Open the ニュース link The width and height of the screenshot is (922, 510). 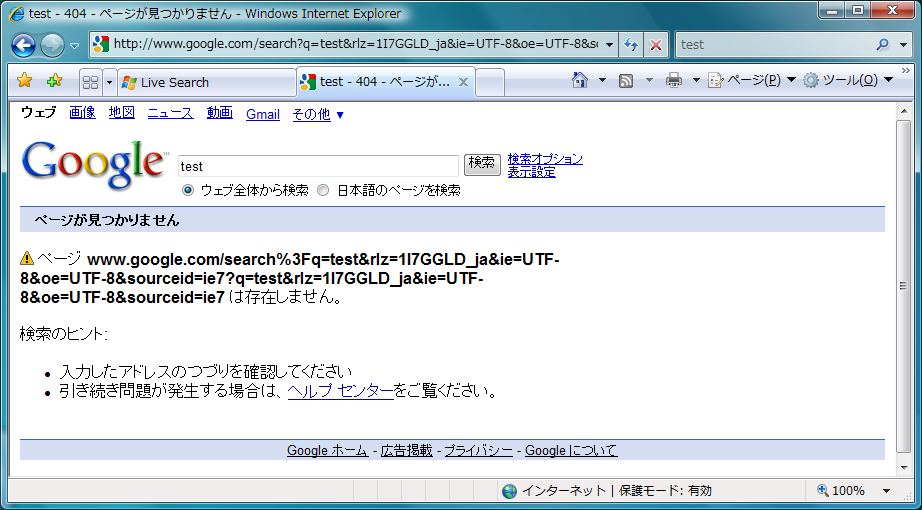171,113
